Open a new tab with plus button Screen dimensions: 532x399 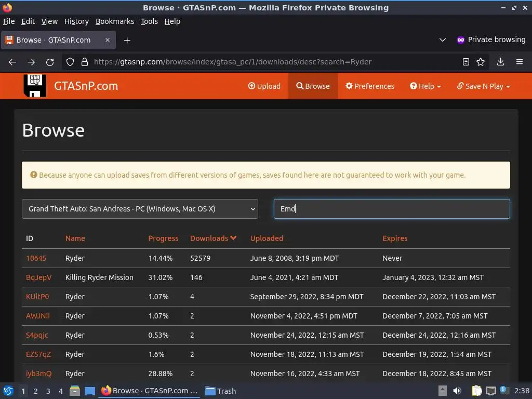click(127, 41)
